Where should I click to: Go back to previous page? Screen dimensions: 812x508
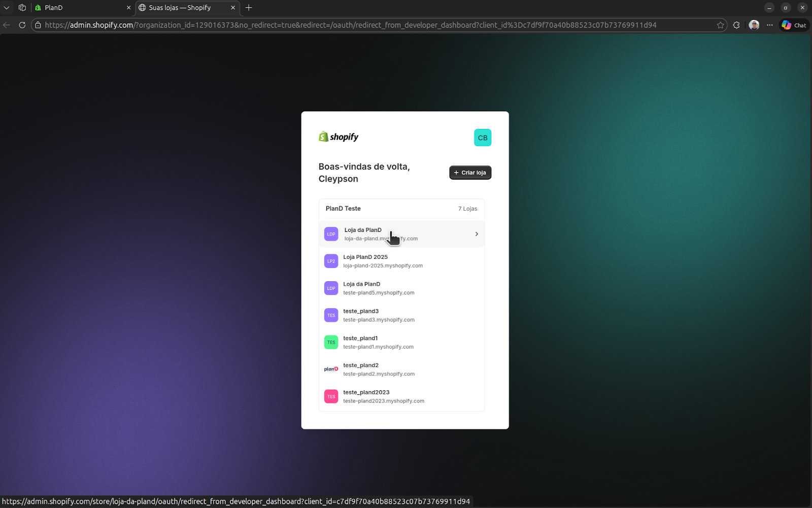[7, 25]
